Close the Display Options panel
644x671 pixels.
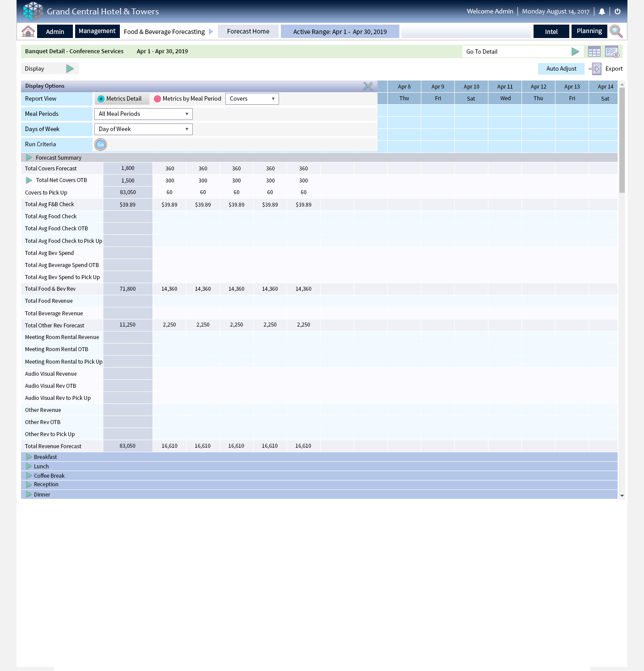[x=368, y=86]
